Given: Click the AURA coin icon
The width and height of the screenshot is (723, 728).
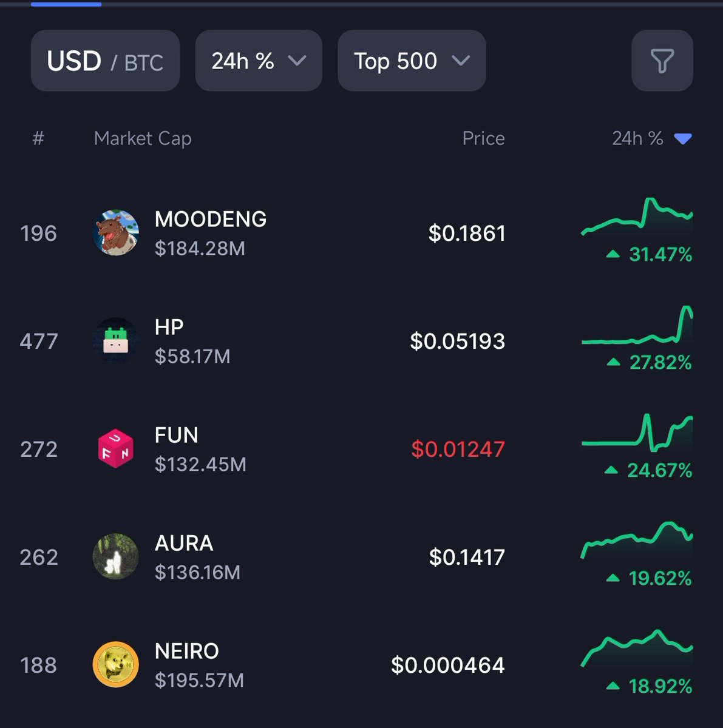Looking at the screenshot, I should tap(116, 557).
